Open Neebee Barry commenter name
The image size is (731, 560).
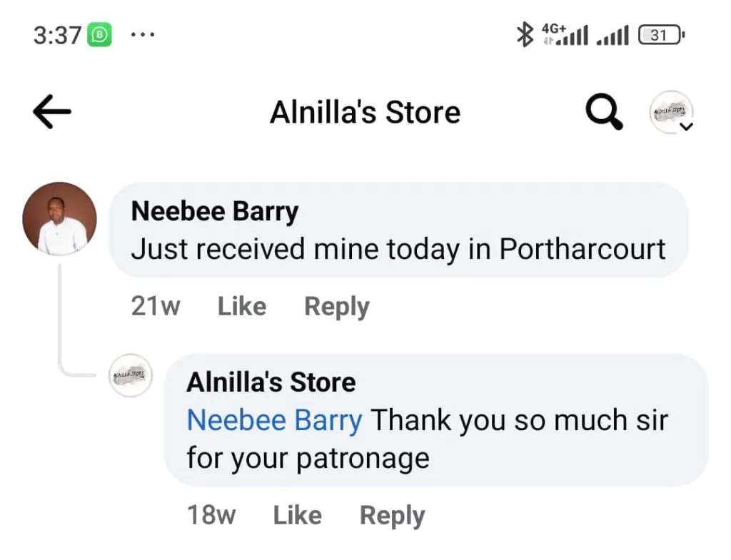pyautogui.click(x=214, y=211)
